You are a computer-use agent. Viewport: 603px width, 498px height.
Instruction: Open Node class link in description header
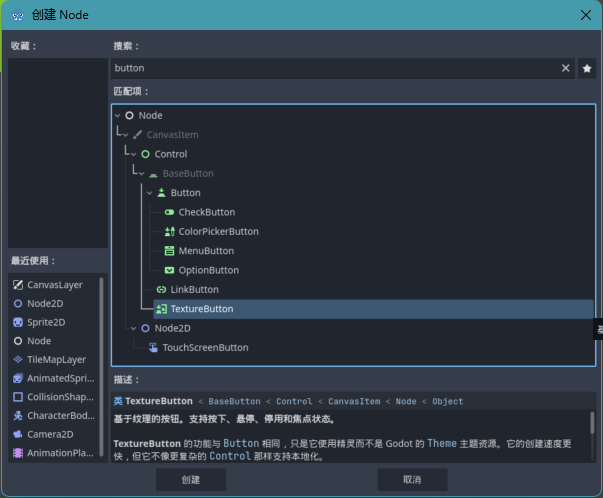point(406,401)
